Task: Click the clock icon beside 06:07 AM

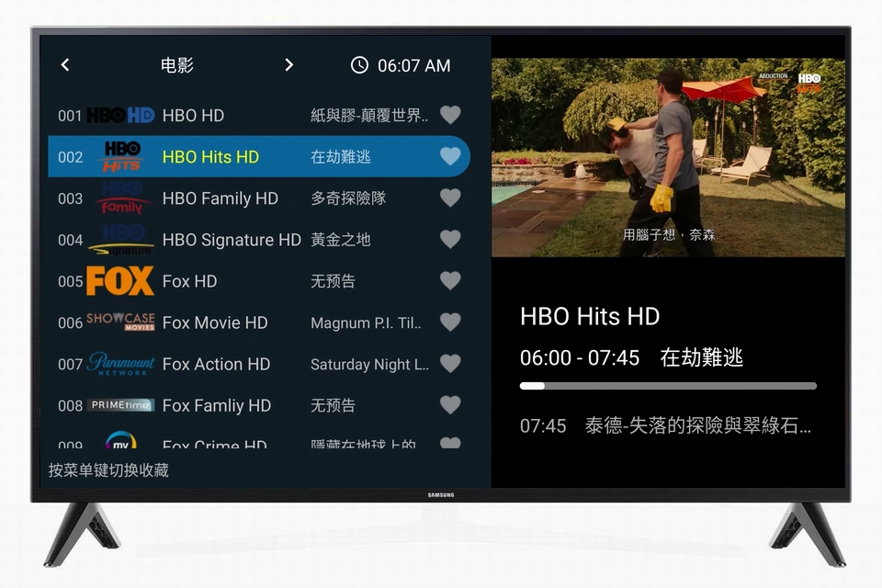Action: click(359, 65)
